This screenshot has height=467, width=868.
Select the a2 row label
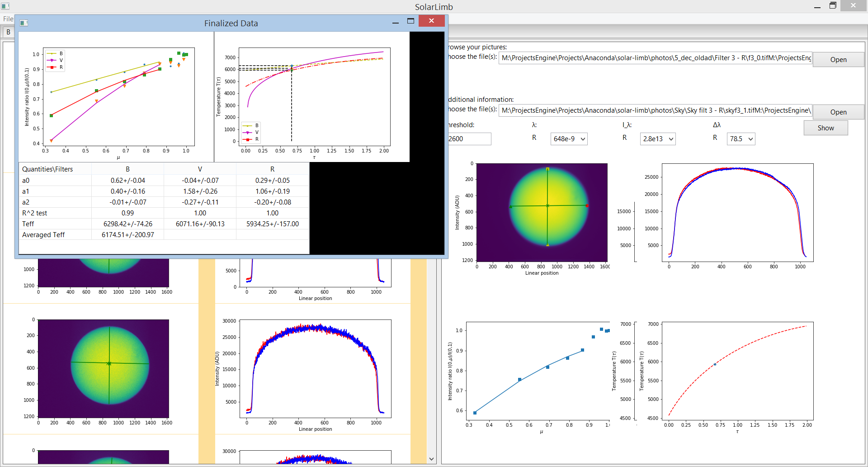55,202
